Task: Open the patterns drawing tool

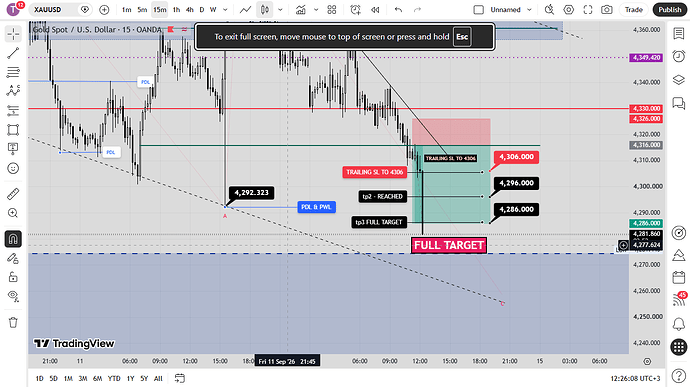Action: (13, 91)
